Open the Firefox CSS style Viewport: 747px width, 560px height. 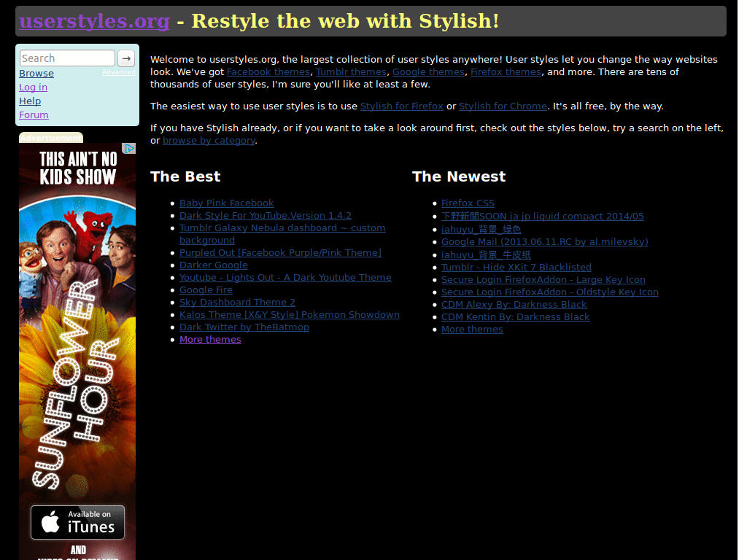(x=468, y=203)
